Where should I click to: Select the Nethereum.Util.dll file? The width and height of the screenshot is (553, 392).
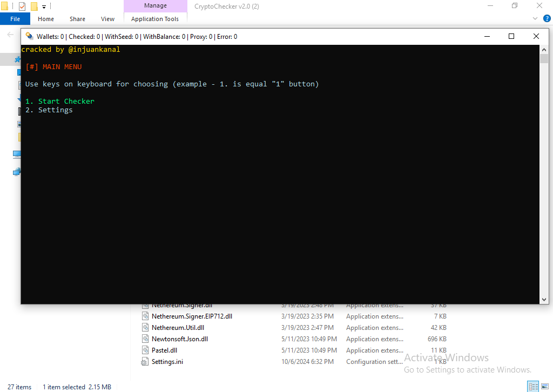pyautogui.click(x=178, y=328)
